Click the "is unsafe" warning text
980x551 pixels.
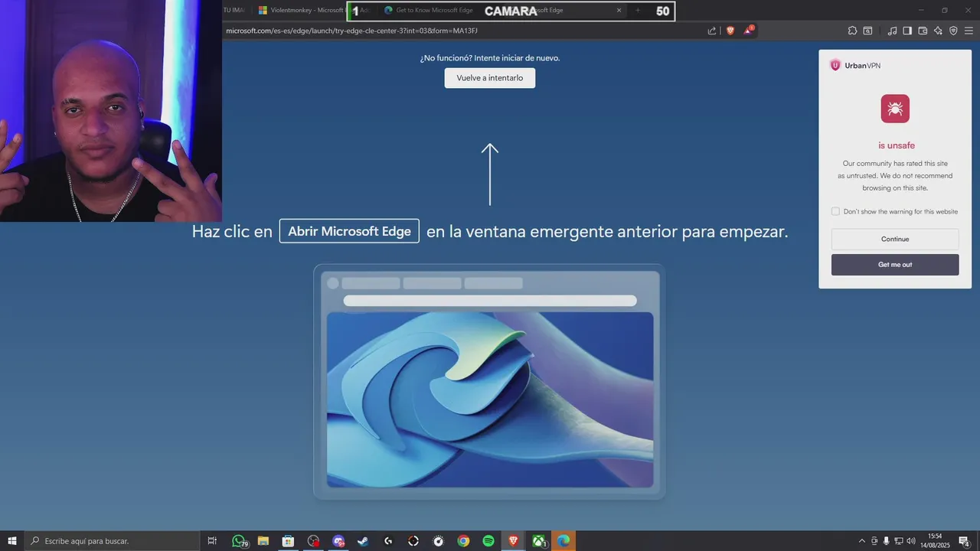pos(896,145)
